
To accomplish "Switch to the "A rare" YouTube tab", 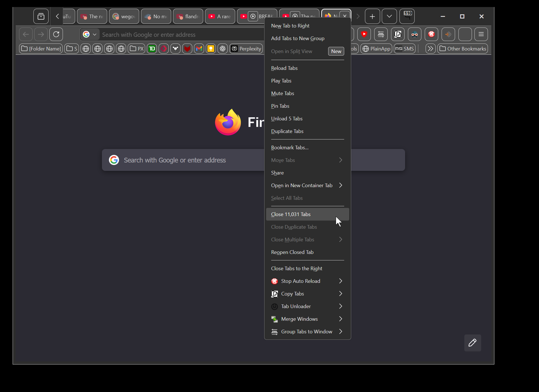I will tap(220, 17).
